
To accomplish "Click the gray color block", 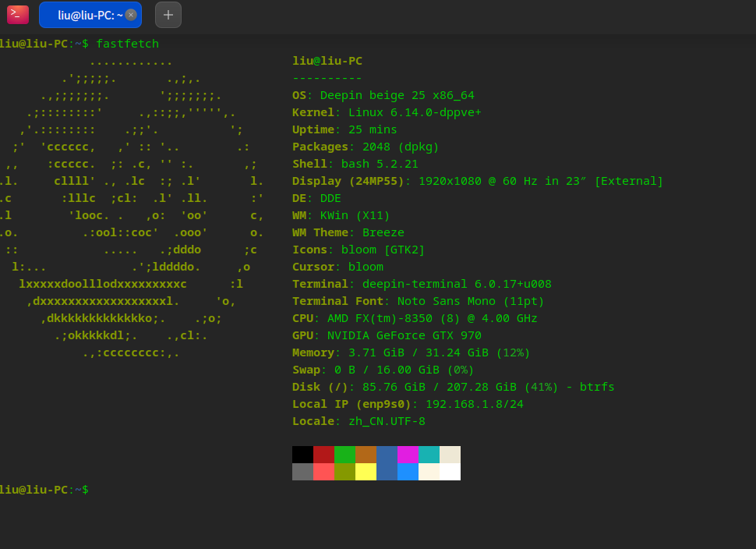I will [x=302, y=472].
